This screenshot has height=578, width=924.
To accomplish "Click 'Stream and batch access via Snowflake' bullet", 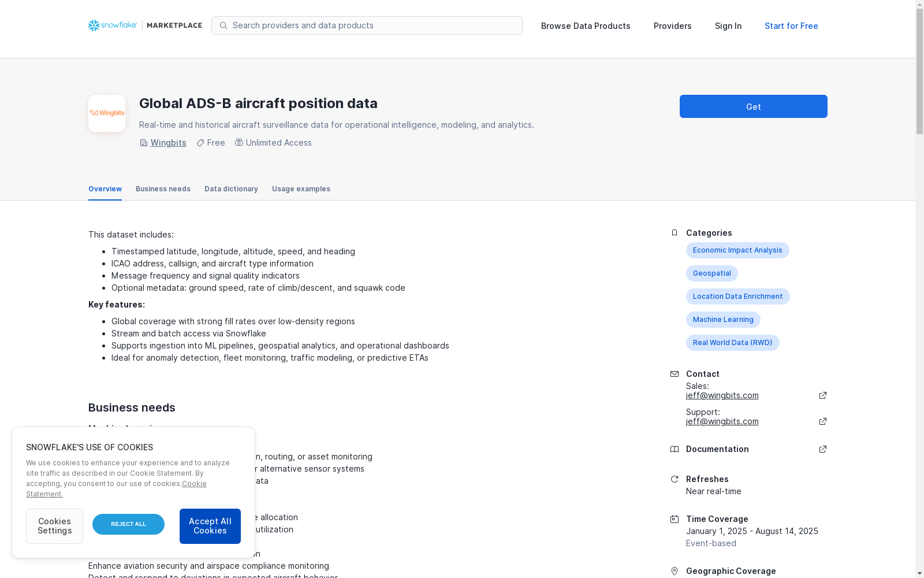I will click(x=189, y=334).
